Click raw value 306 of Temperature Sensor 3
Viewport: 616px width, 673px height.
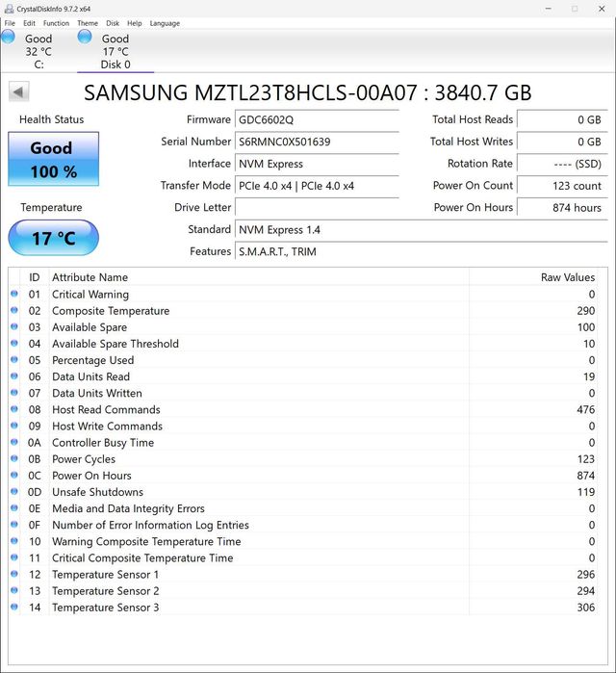point(585,608)
